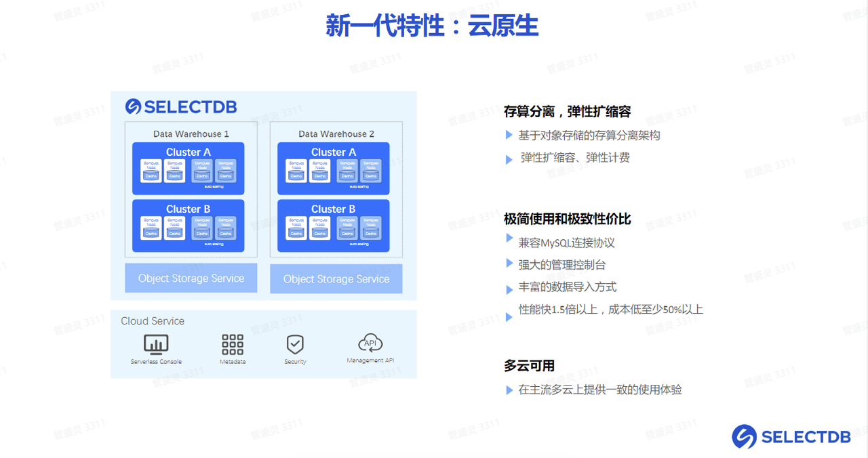Click auto scaling label in Data Warehouse 1 Cluster A
Screen dimensions: 868x458
[214, 186]
